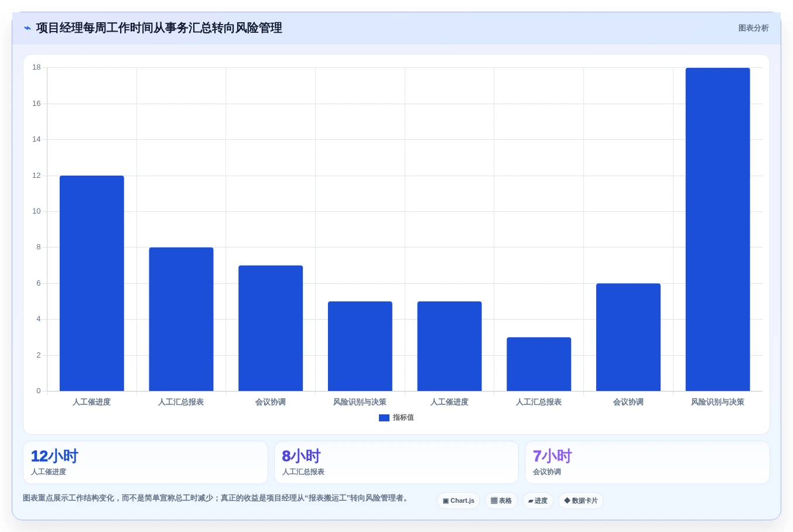Screen dimensions: 793x532
Task: Click the 风险识别与决策 bar reaching 18
Action: pyautogui.click(x=718, y=229)
